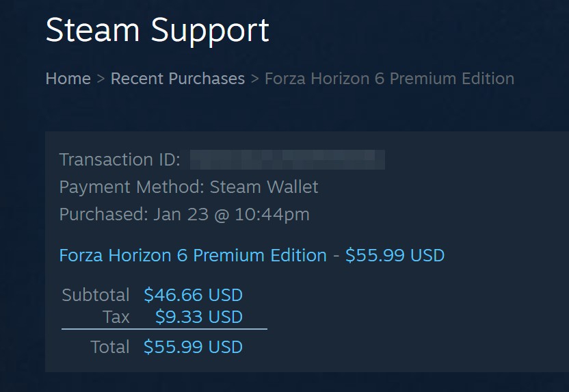Select the blurred transaction ID value

pyautogui.click(x=287, y=159)
